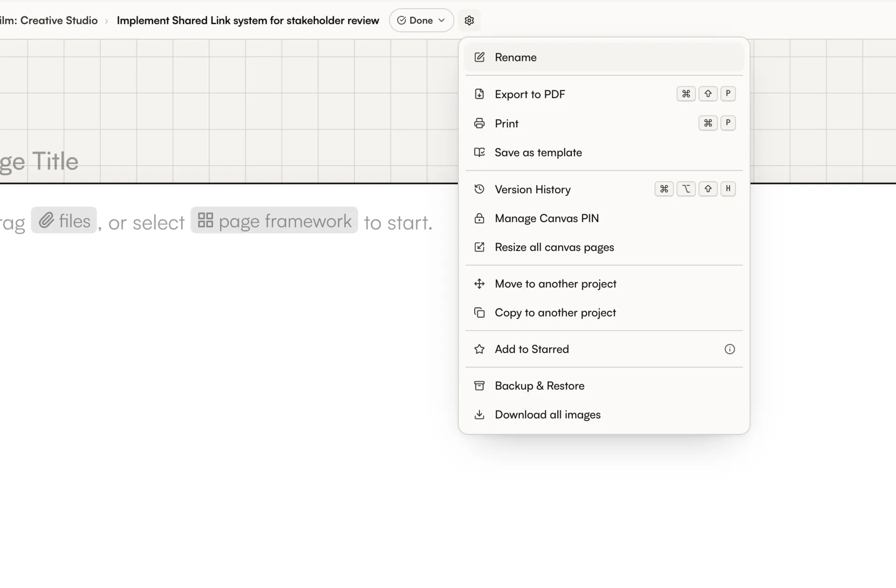Click the command key badge beside Print
Viewport: 896px width, 588px height.
click(708, 123)
